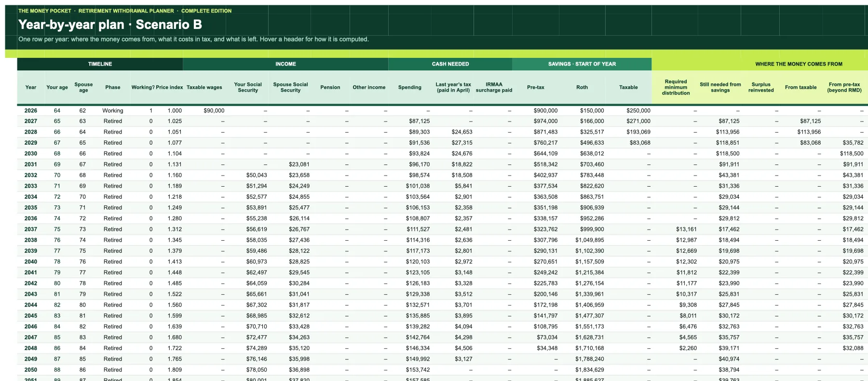Select the "Your Social Security" column header
The image size is (868, 381).
pyautogui.click(x=248, y=87)
